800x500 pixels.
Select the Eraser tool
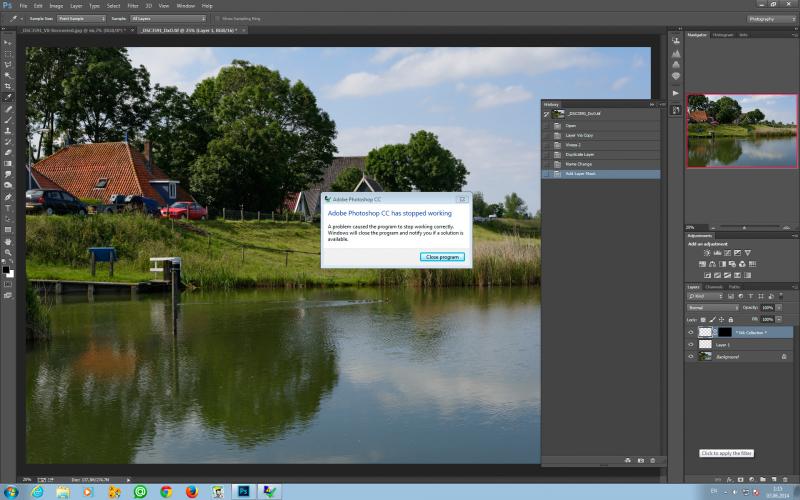8,152
